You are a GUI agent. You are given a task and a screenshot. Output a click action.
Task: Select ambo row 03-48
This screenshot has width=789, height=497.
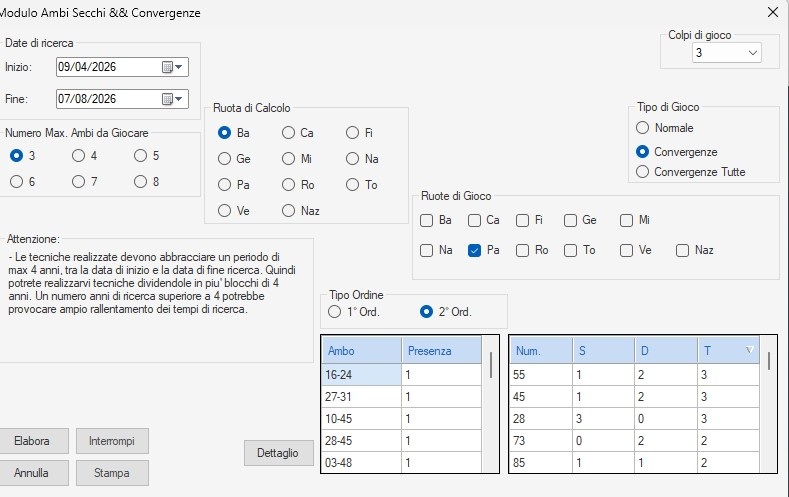[361, 462]
